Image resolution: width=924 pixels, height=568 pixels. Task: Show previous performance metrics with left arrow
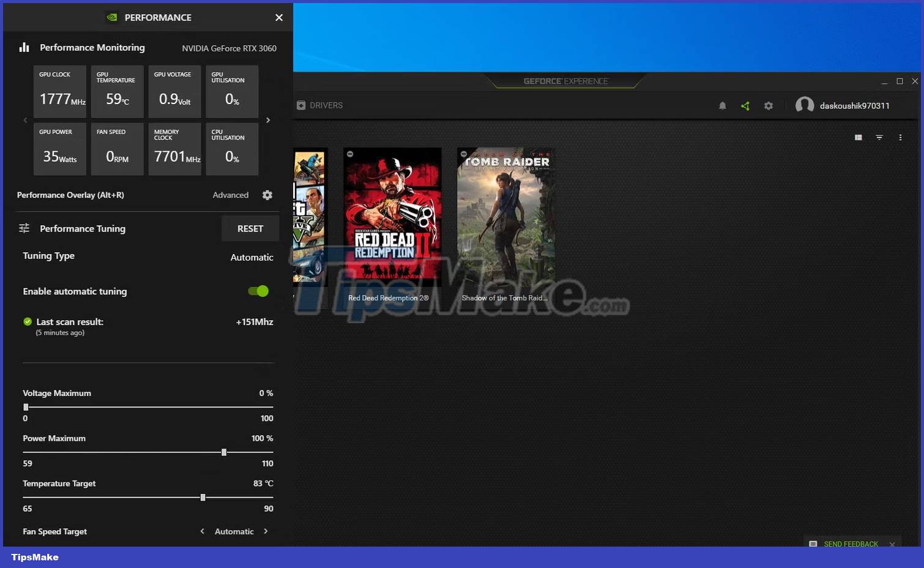click(25, 120)
